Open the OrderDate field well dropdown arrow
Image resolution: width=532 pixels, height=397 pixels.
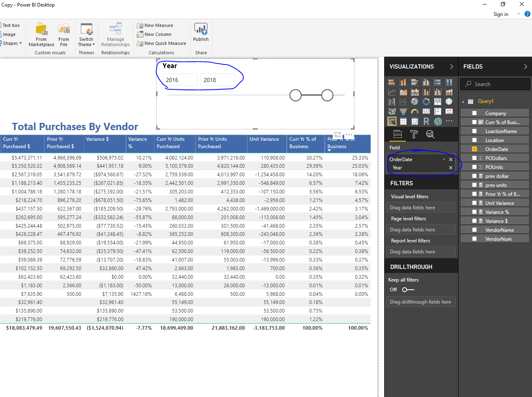pos(444,160)
